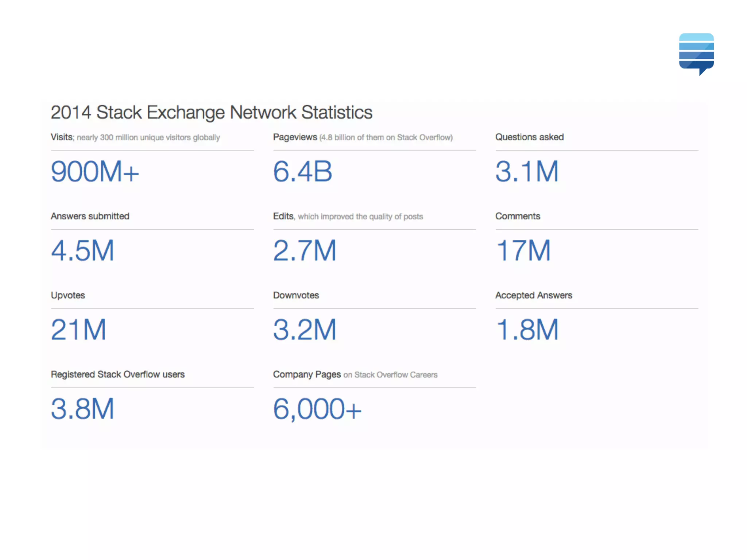Click the 'Edits' label

tap(283, 216)
